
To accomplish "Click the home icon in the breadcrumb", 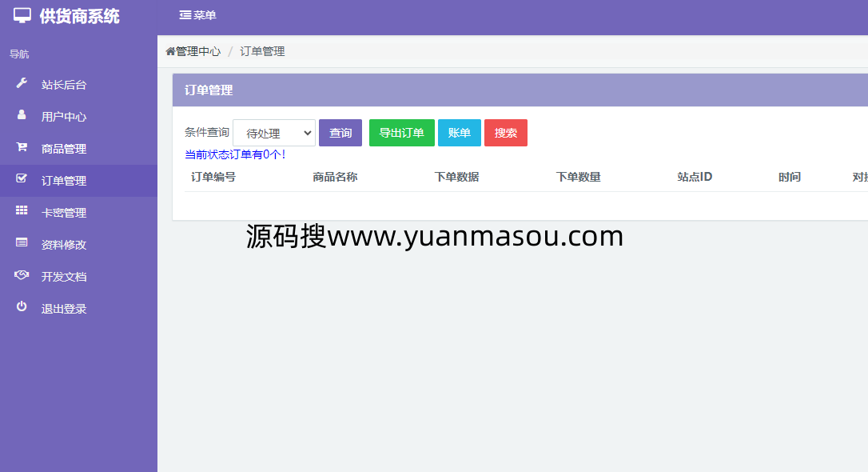I will tap(170, 51).
